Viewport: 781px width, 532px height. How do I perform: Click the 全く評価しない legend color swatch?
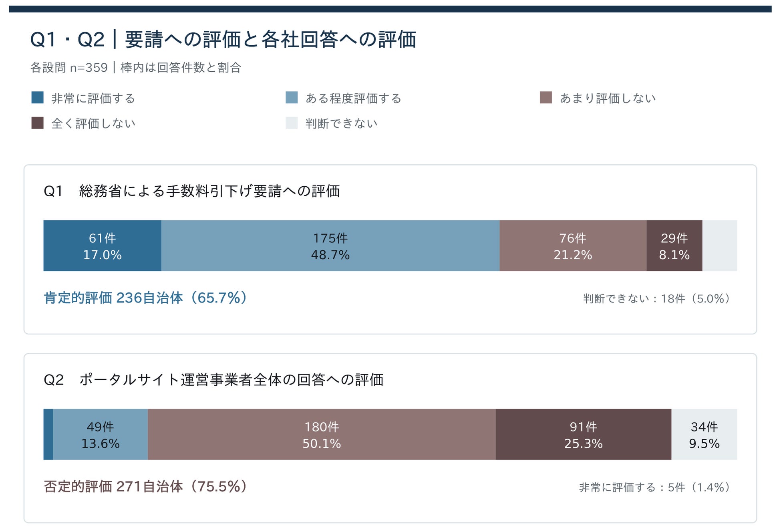(x=37, y=123)
